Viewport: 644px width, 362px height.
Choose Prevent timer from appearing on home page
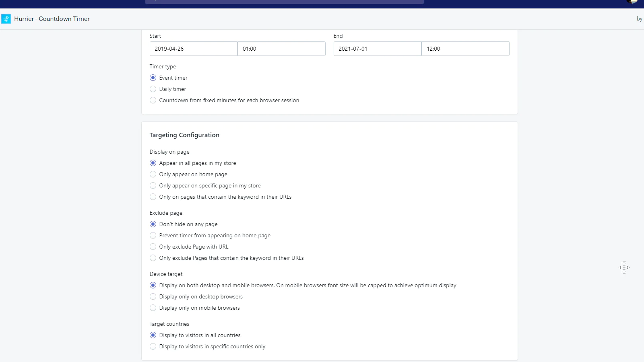pos(153,235)
